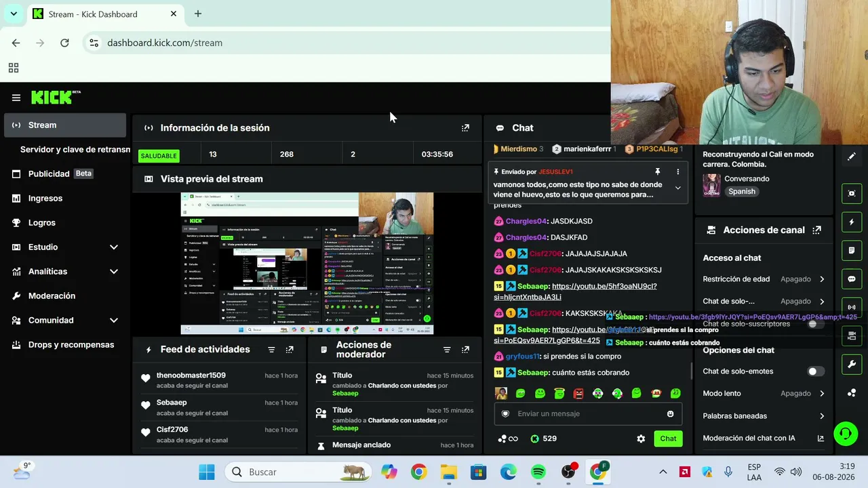The height and width of the screenshot is (488, 868).
Task: Insert the red angry emote
Action: coord(578,393)
